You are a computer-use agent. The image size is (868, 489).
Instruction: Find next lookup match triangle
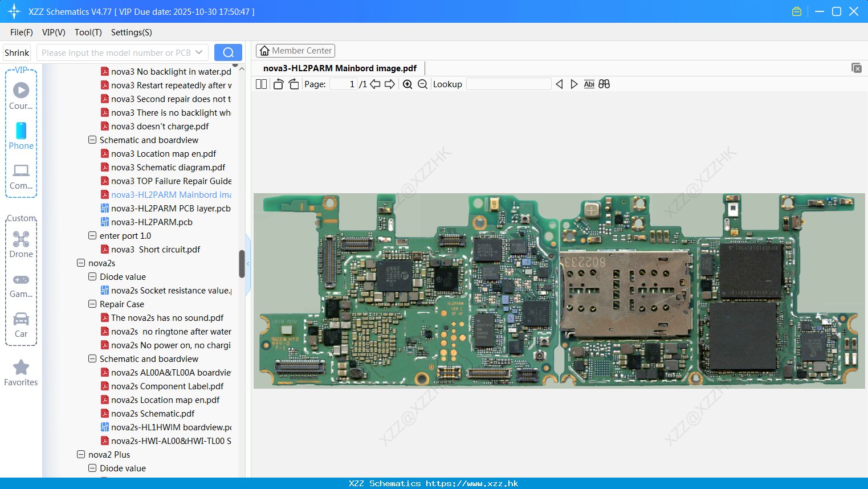point(574,84)
